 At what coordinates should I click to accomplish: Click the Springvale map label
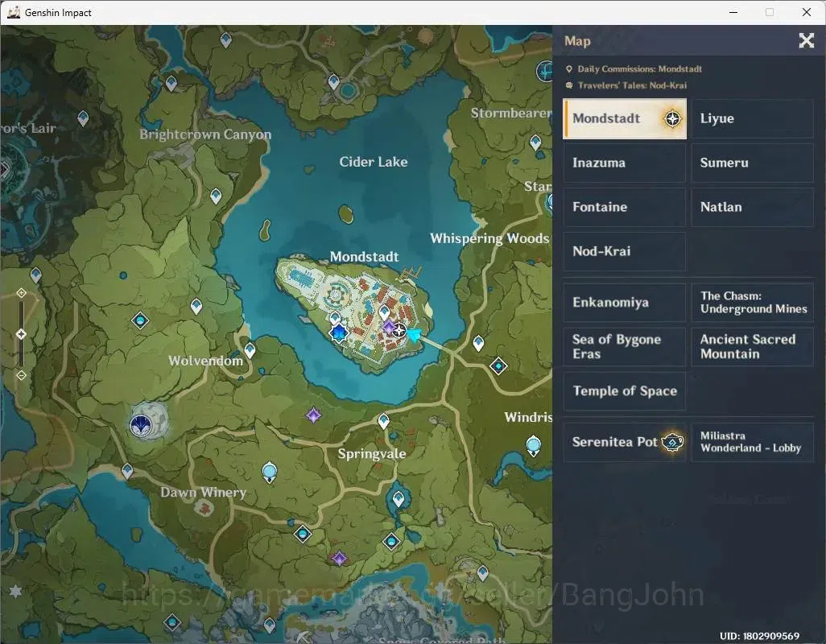pos(372,453)
